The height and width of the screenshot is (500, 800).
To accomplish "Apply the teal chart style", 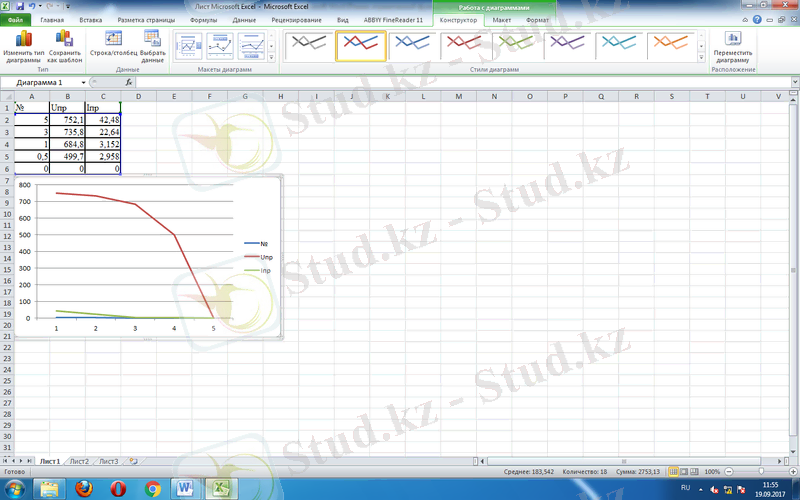I will click(x=619, y=46).
